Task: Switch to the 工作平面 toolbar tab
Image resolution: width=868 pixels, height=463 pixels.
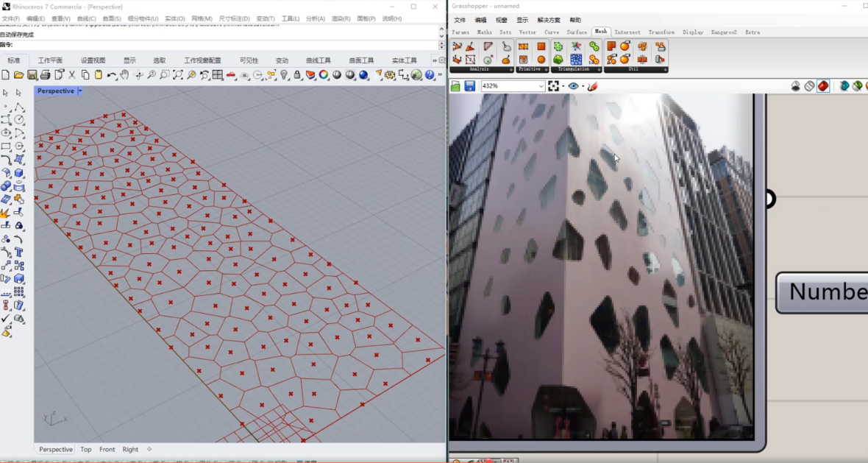Action: 50,60
